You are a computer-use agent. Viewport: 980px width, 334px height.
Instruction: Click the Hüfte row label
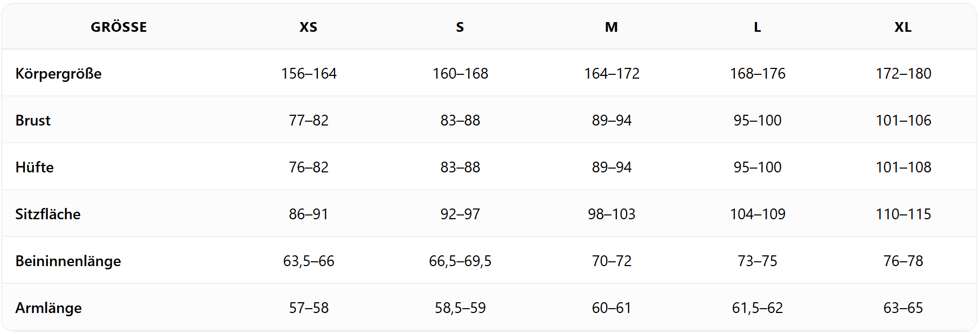pos(34,167)
